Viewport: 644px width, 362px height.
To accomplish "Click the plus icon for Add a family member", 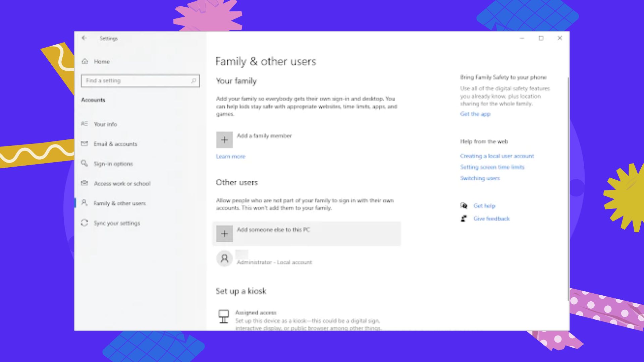I will pos(224,140).
